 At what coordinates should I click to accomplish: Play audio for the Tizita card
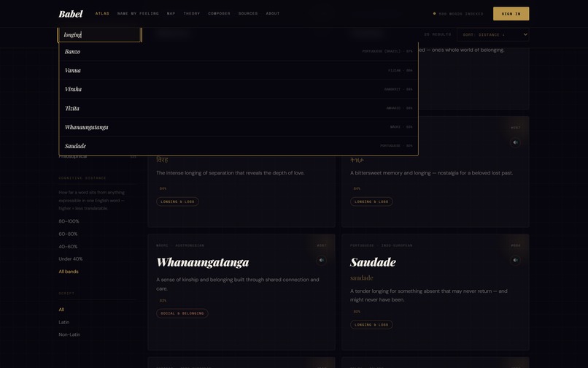pos(515,142)
